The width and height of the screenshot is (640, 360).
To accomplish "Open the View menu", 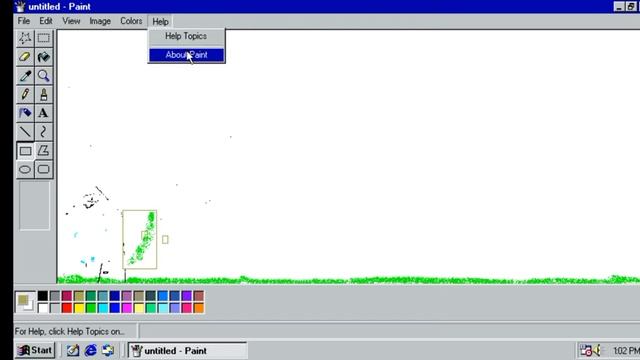I will [71, 21].
